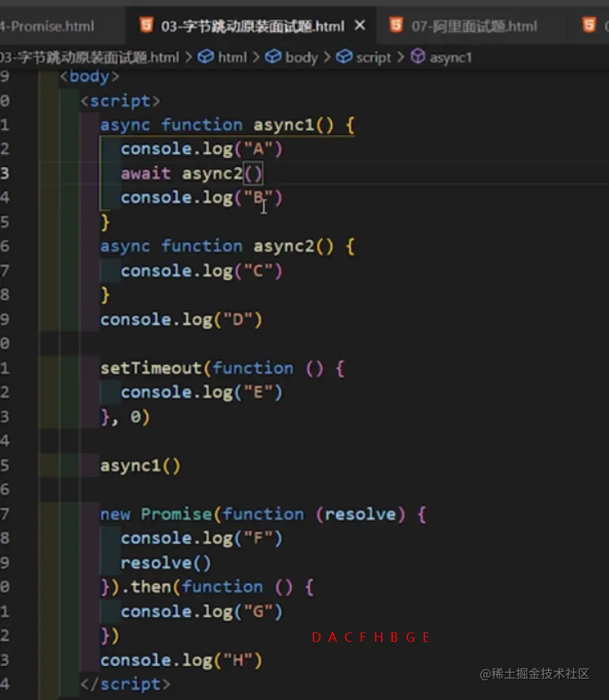This screenshot has width=609, height=700.
Task: Click cube icon beside script breadcrumb
Action: tap(344, 57)
